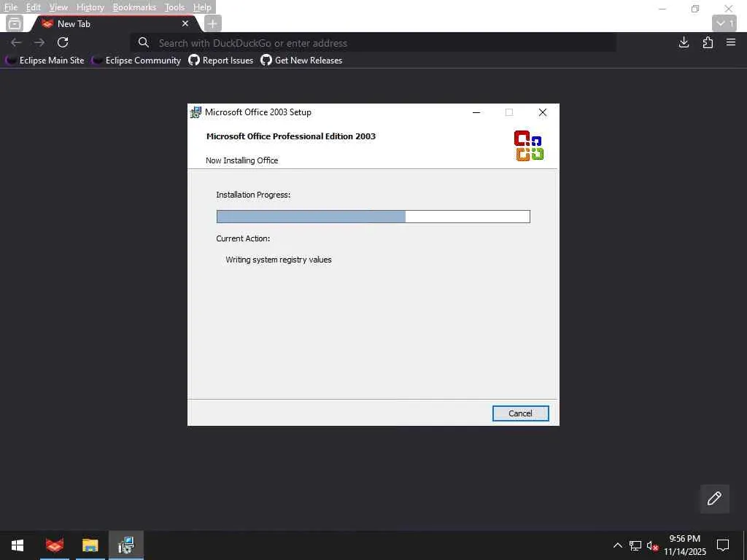This screenshot has height=560, width=747.
Task: Open the Windows Start menu
Action: tap(18, 545)
